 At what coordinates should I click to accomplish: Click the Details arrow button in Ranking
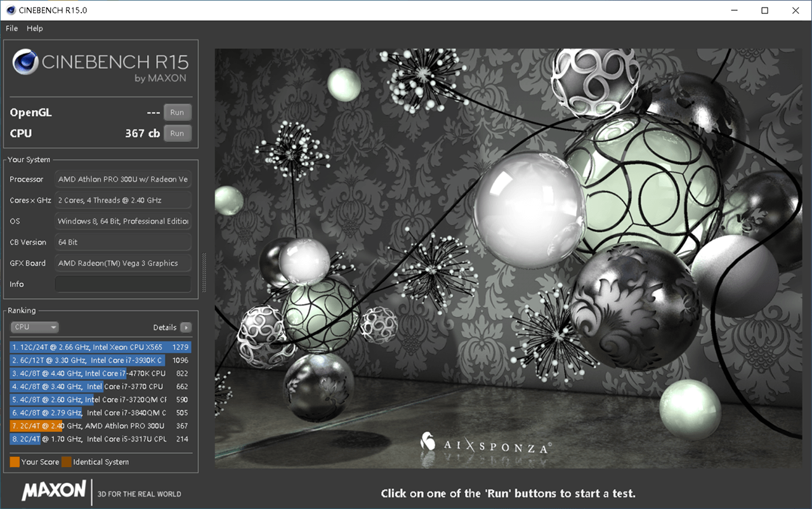tap(185, 327)
